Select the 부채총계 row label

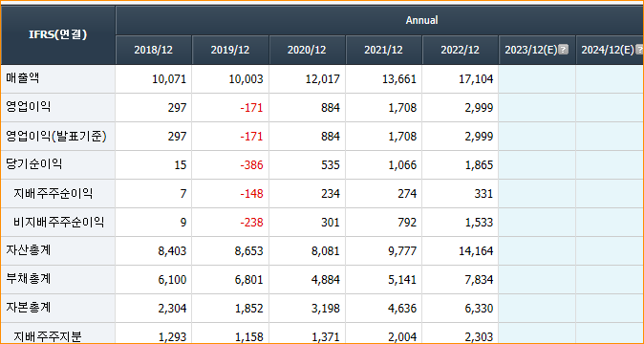pos(29,279)
